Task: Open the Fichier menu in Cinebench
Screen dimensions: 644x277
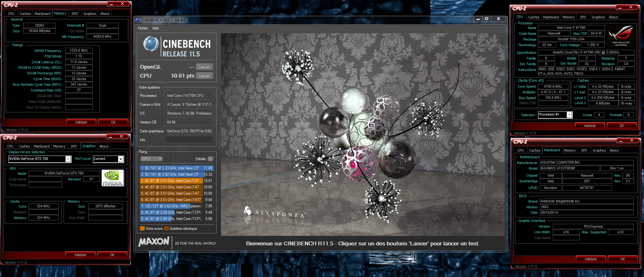Action: point(143,28)
